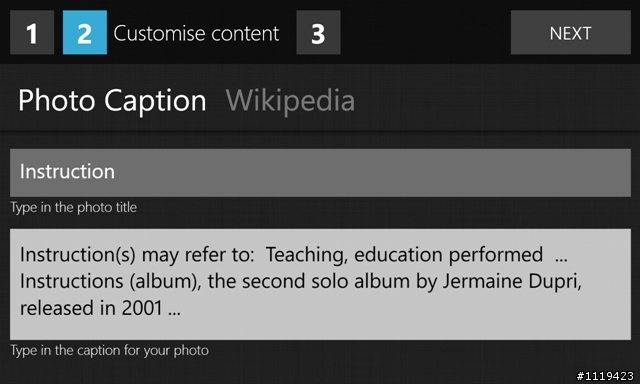Click the "#1119423" watermark number
Screen dimensions: 640x384
(x=605, y=376)
